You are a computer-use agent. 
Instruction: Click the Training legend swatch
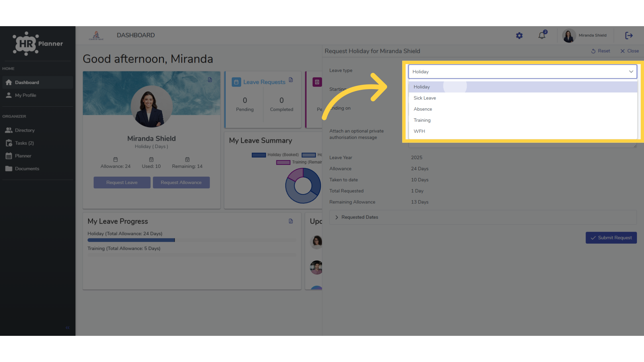pyautogui.click(x=283, y=162)
